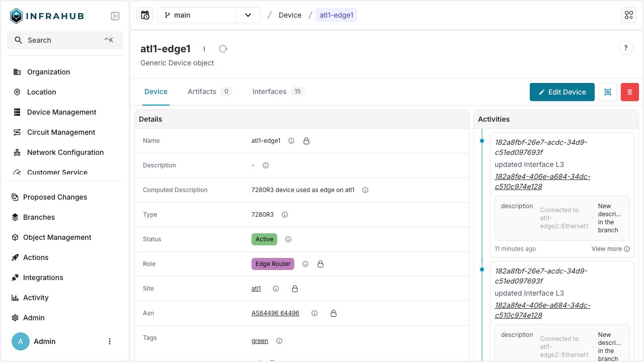Screen dimensions: 644x362
Task: Click the AS64496 ASN link
Action: [x=275, y=313]
